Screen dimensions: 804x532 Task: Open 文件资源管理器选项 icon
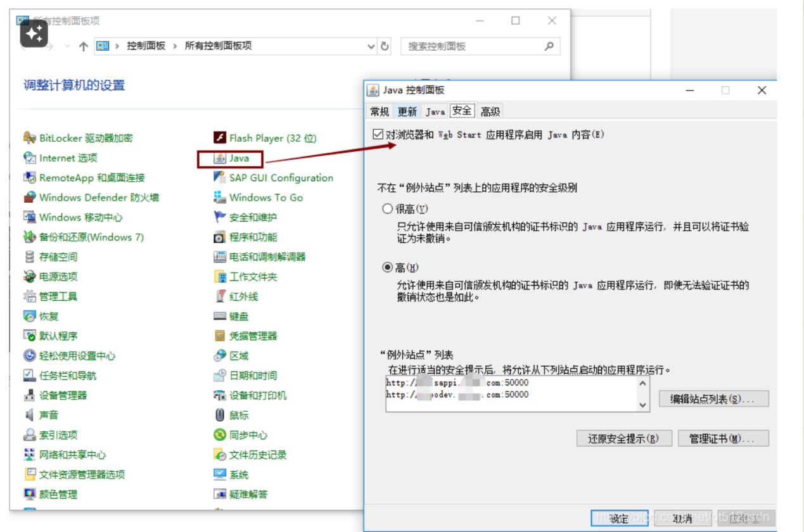point(29,474)
